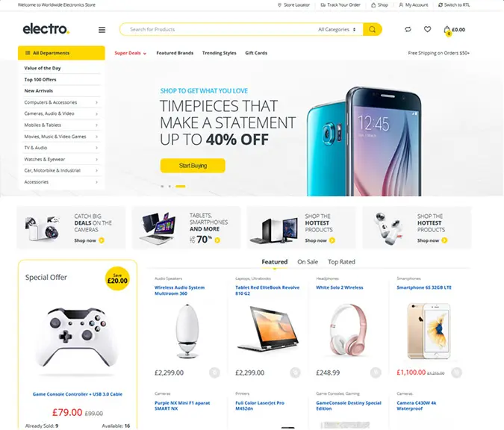Add White Solo 2 Wireless to cart

[x=376, y=372]
